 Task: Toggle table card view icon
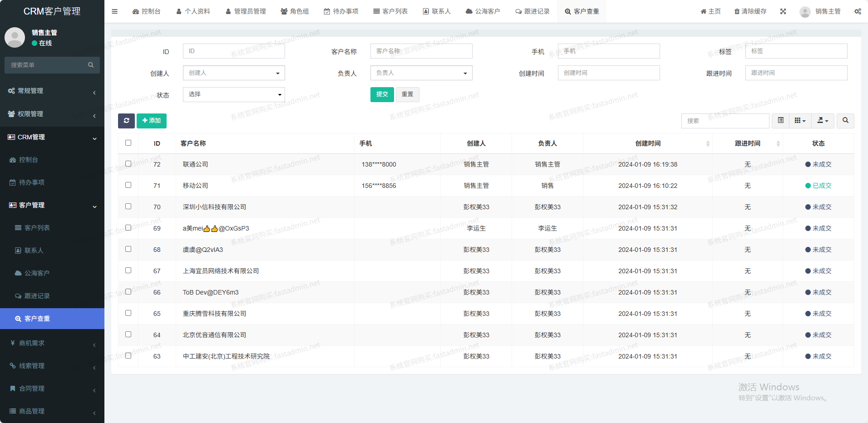click(x=781, y=121)
